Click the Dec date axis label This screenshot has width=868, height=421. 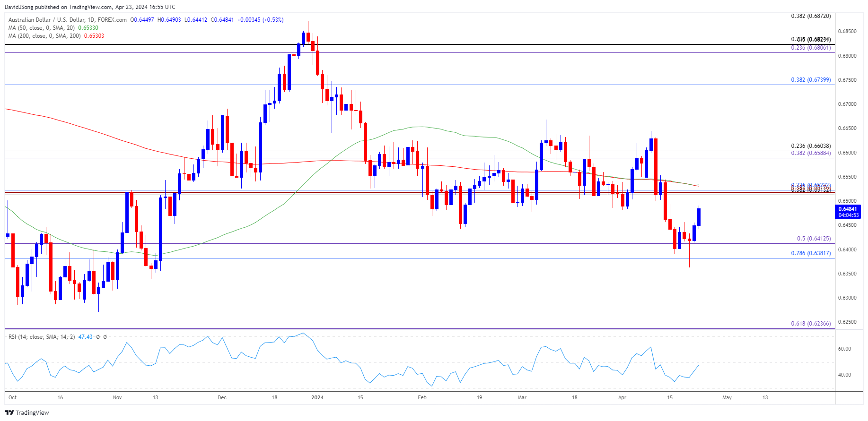tap(222, 397)
